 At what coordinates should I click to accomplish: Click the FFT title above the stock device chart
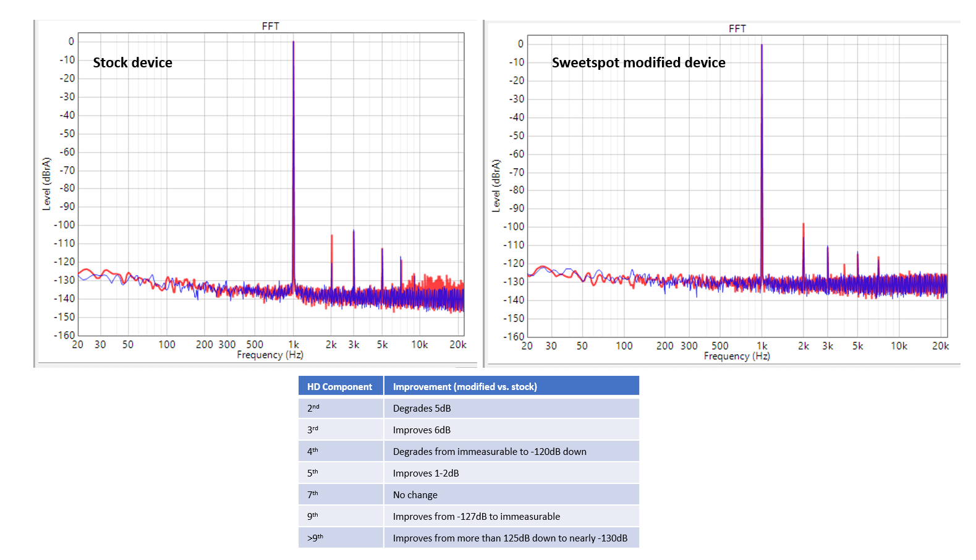pyautogui.click(x=271, y=26)
